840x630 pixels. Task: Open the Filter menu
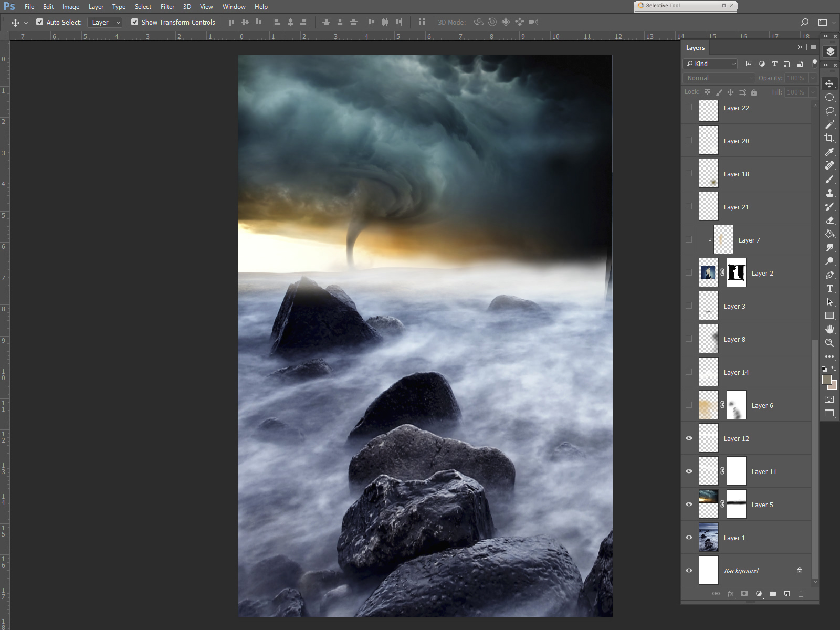pyautogui.click(x=167, y=7)
